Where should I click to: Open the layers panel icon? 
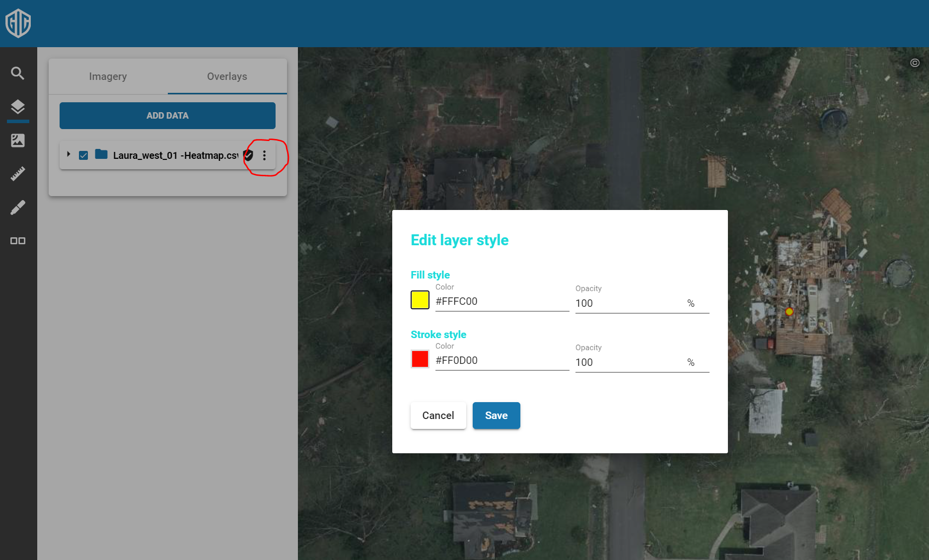pyautogui.click(x=18, y=107)
